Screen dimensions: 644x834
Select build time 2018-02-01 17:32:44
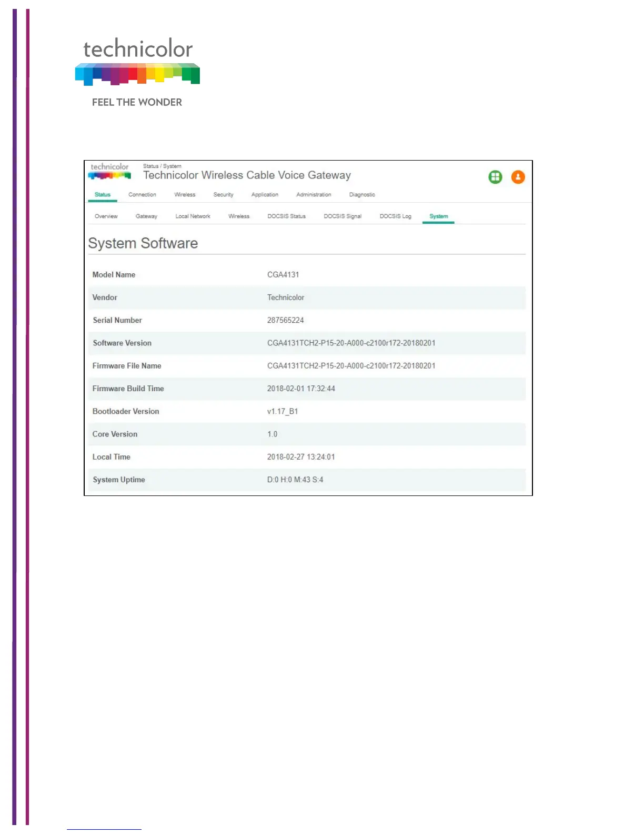click(x=301, y=389)
